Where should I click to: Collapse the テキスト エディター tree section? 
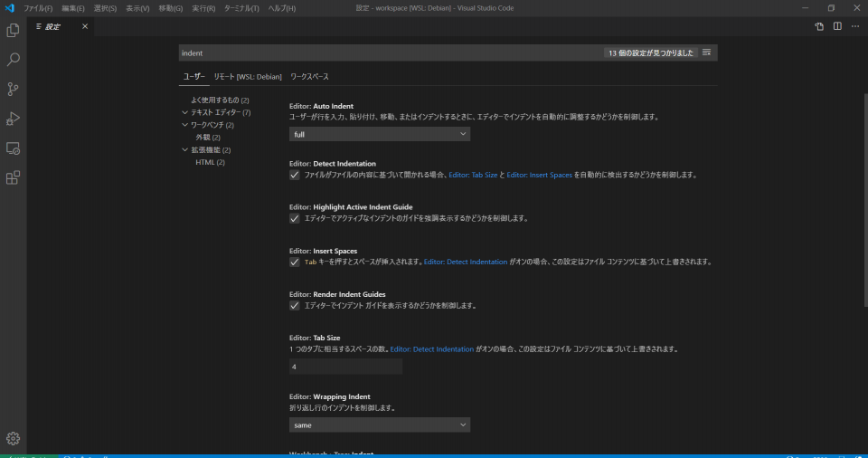point(184,112)
